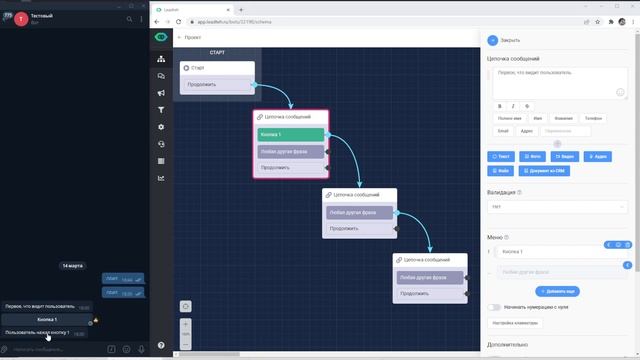Click the left arrow on Кнопка 1 menu row

[608, 245]
